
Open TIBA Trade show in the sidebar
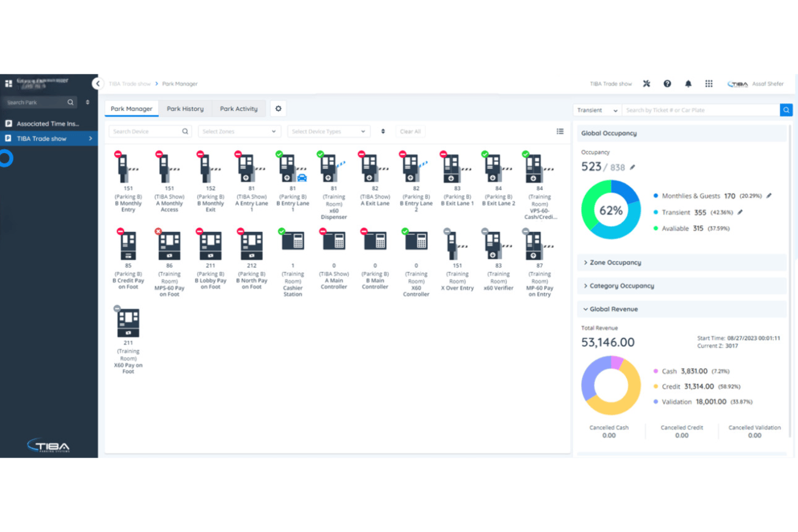point(49,139)
